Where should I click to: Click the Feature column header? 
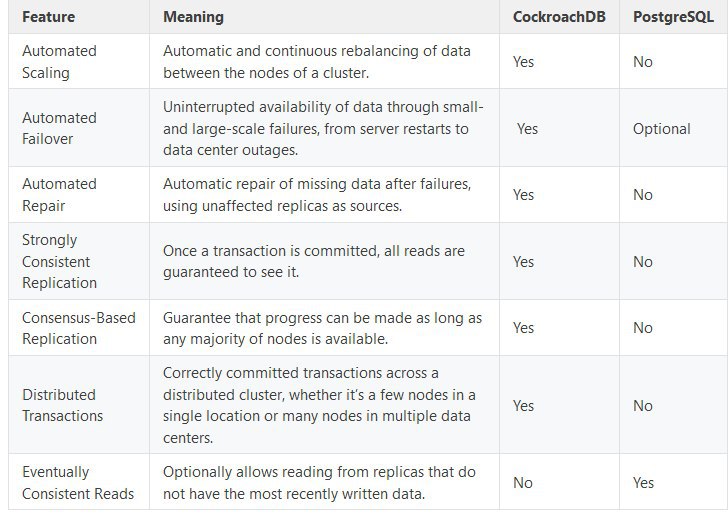pos(48,17)
